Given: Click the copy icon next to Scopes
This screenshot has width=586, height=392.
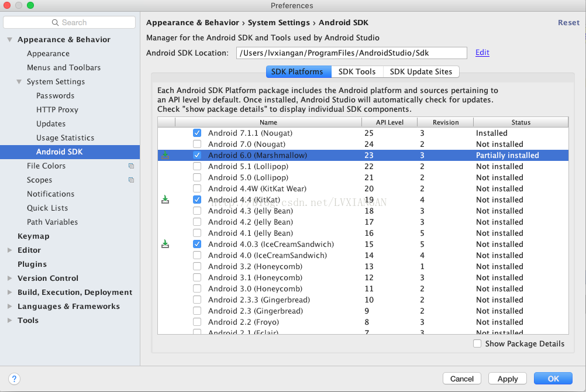Looking at the screenshot, I should (x=131, y=180).
